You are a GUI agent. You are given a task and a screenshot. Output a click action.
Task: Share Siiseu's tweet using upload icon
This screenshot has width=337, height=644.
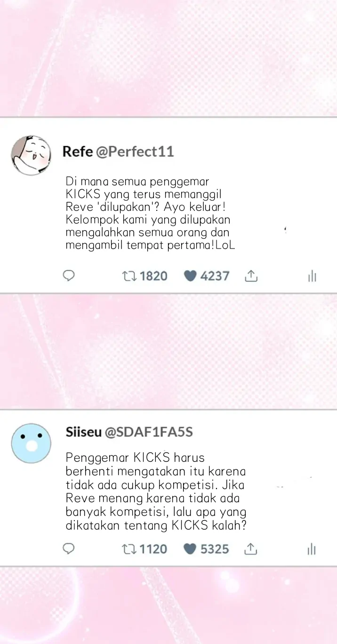point(251,549)
